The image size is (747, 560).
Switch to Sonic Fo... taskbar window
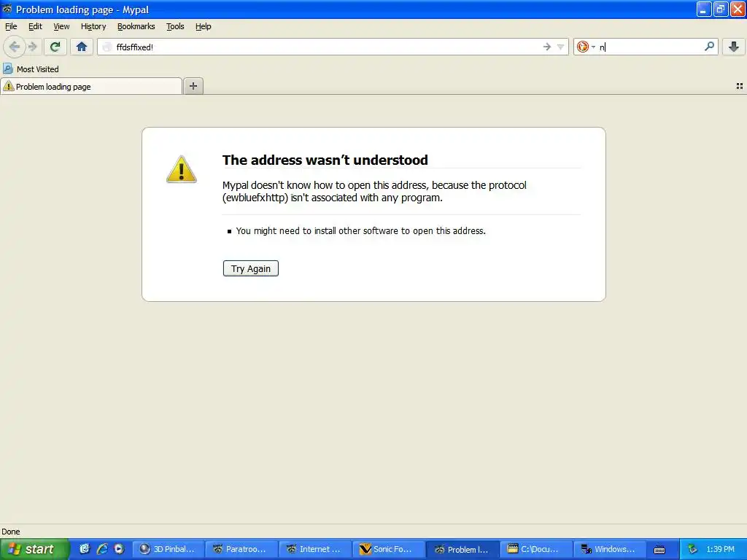click(x=388, y=549)
